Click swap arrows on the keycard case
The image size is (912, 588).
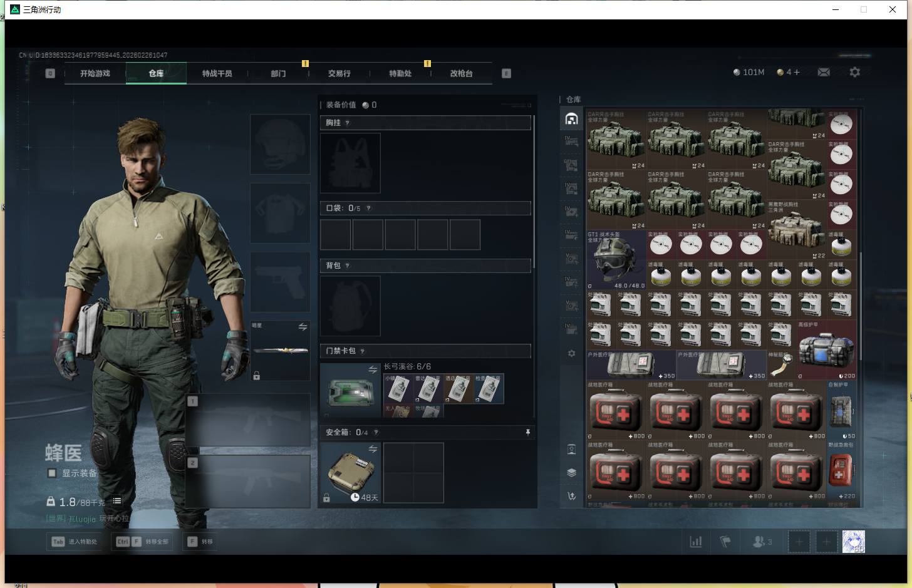point(373,369)
